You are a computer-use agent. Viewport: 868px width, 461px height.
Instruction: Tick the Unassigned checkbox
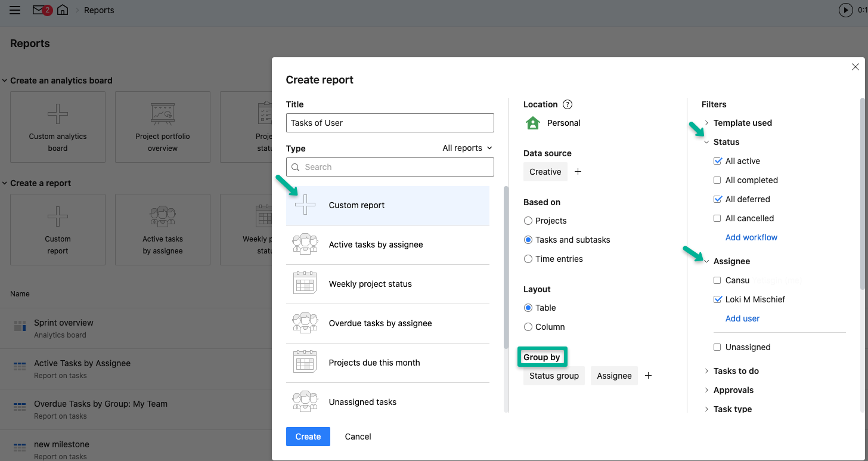pyautogui.click(x=718, y=347)
